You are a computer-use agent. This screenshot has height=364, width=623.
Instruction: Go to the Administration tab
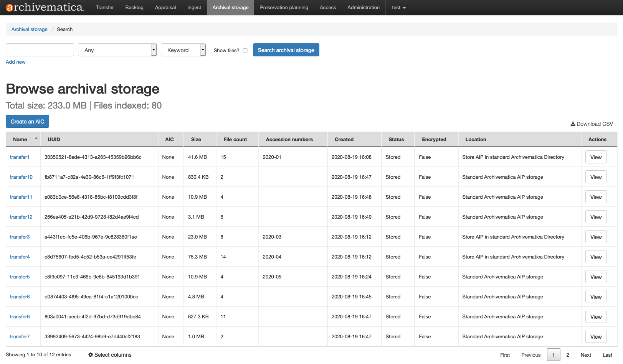pos(363,7)
